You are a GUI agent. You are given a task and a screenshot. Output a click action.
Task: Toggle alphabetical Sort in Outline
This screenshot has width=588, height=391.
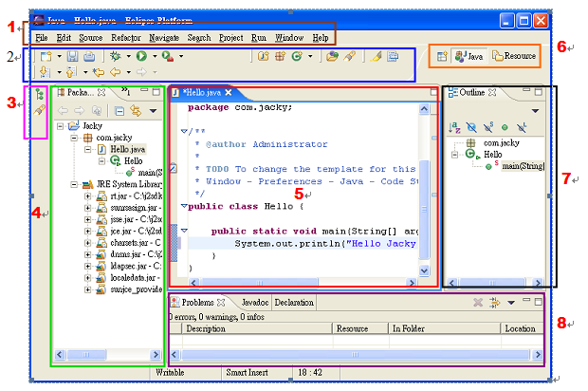pyautogui.click(x=454, y=127)
